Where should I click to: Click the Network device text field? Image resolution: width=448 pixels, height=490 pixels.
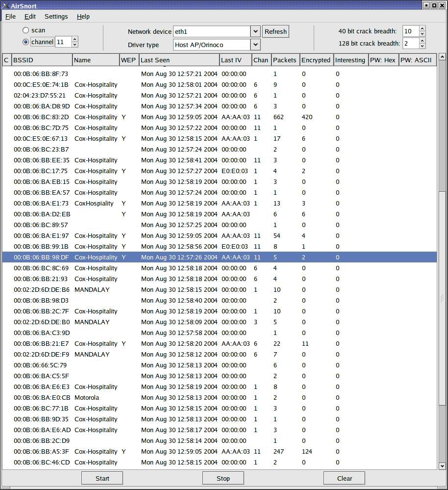coord(211,31)
